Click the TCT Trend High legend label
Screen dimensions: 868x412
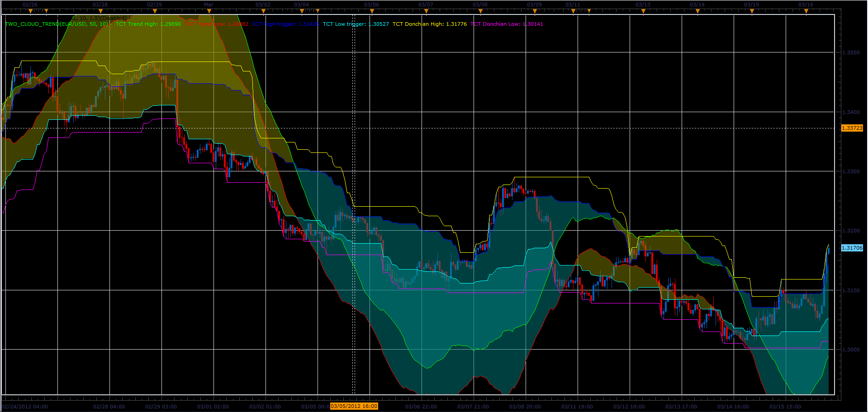click(148, 24)
